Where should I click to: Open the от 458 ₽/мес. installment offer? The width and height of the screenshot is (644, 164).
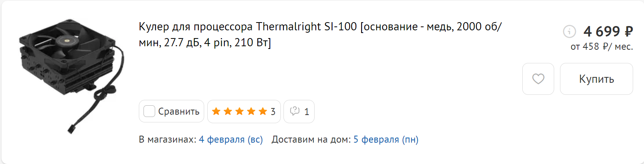(601, 47)
